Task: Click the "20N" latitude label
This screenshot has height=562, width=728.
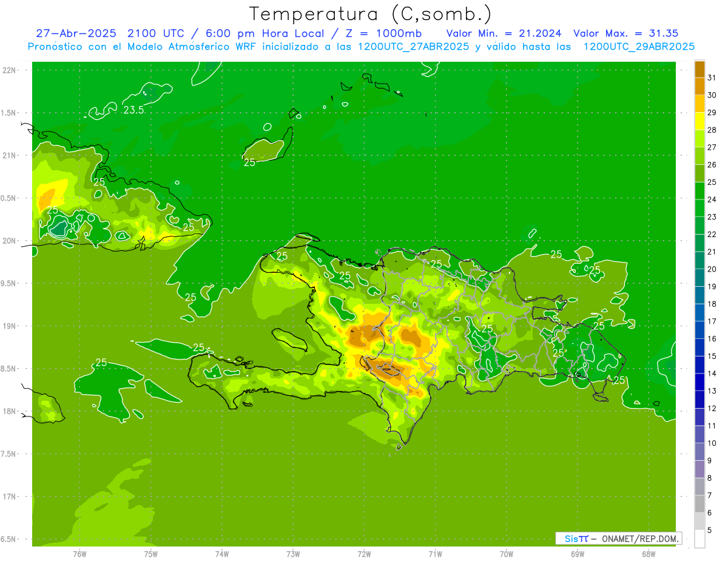Action: 8,241
